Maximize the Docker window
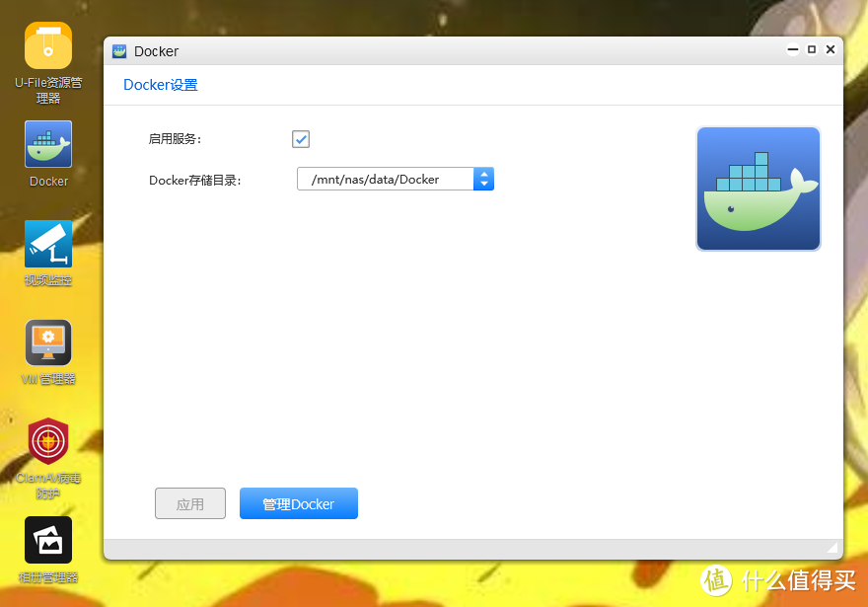 pyautogui.click(x=812, y=49)
